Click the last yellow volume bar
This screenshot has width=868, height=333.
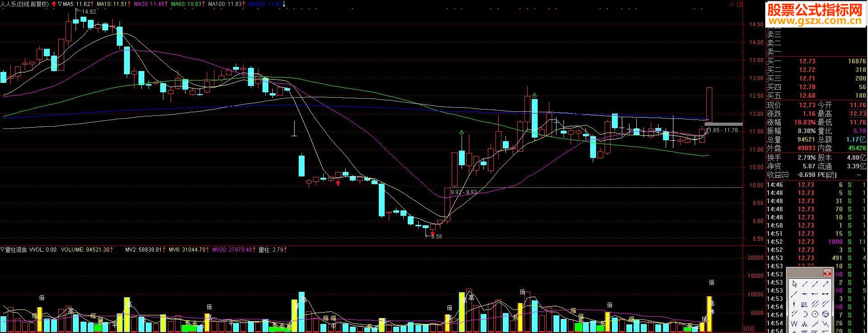[x=709, y=314]
